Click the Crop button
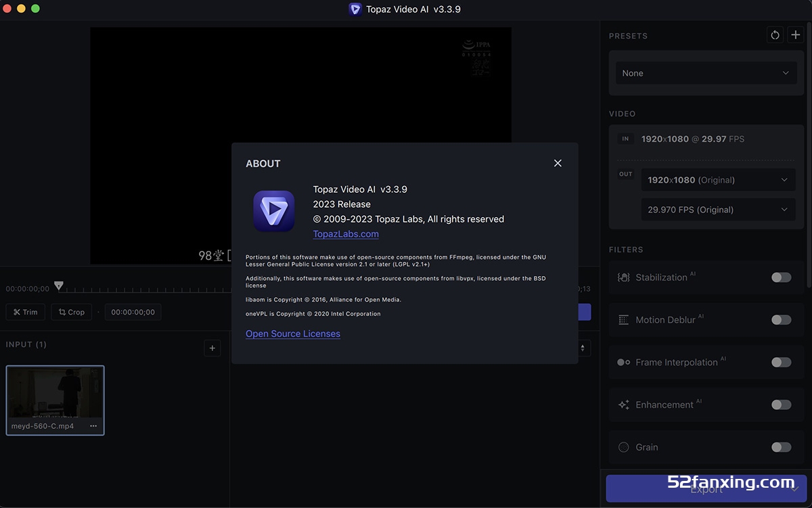This screenshot has width=812, height=508. (72, 312)
